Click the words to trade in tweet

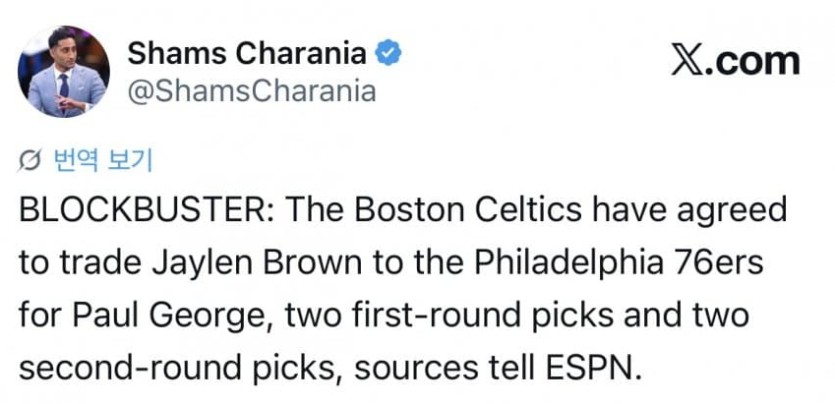click(81, 264)
